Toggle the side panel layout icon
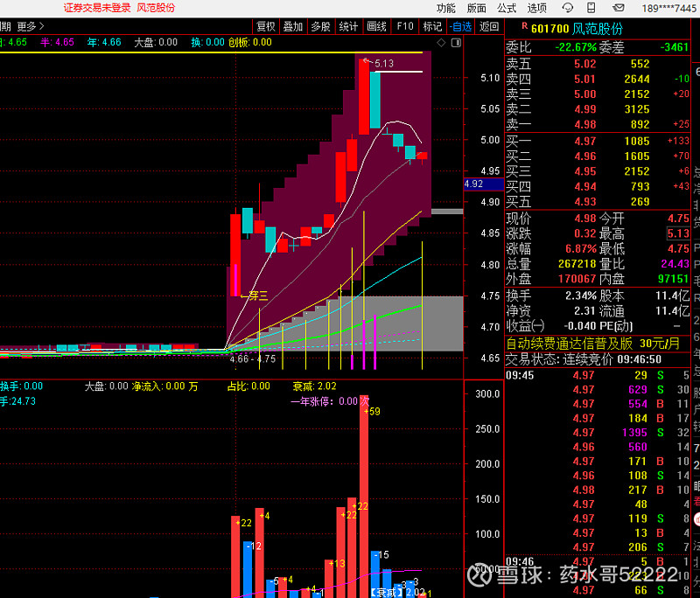 (456, 42)
